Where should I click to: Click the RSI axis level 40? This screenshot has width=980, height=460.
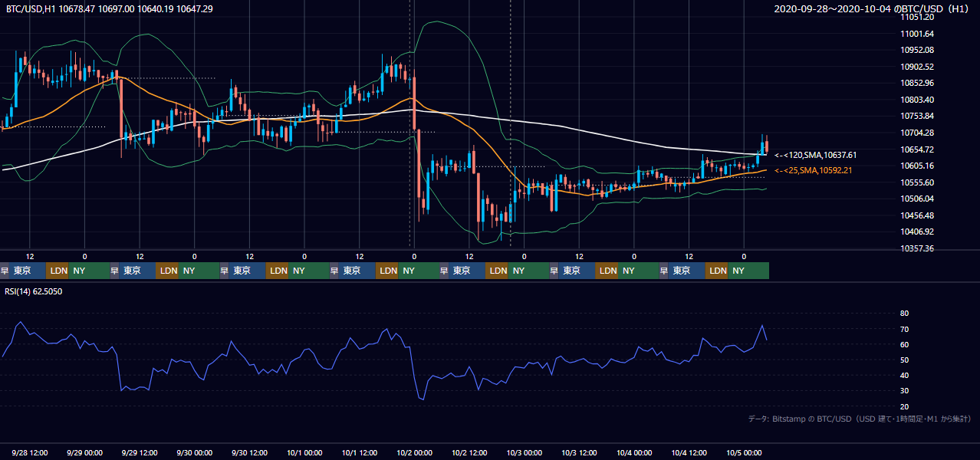point(904,375)
